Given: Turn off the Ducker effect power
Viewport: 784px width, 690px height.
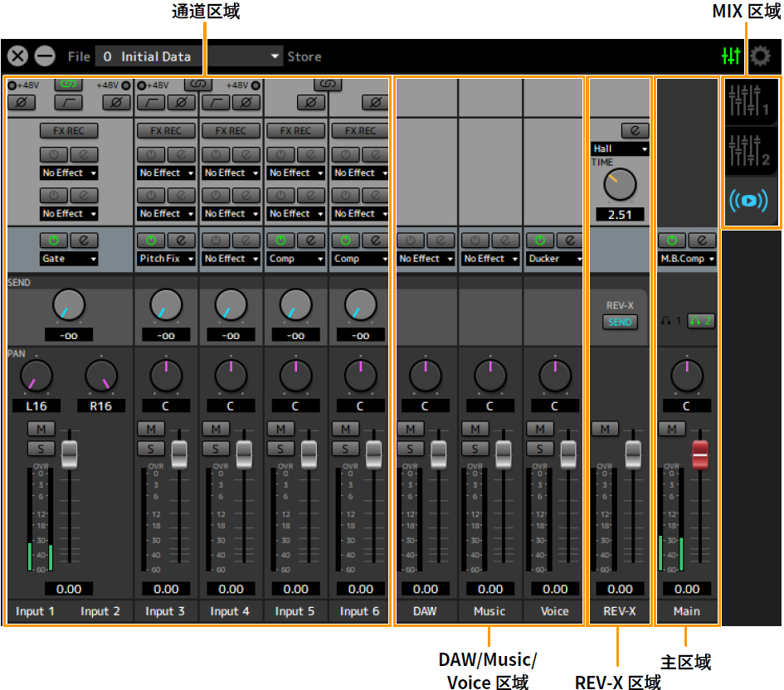Looking at the screenshot, I should tap(540, 241).
